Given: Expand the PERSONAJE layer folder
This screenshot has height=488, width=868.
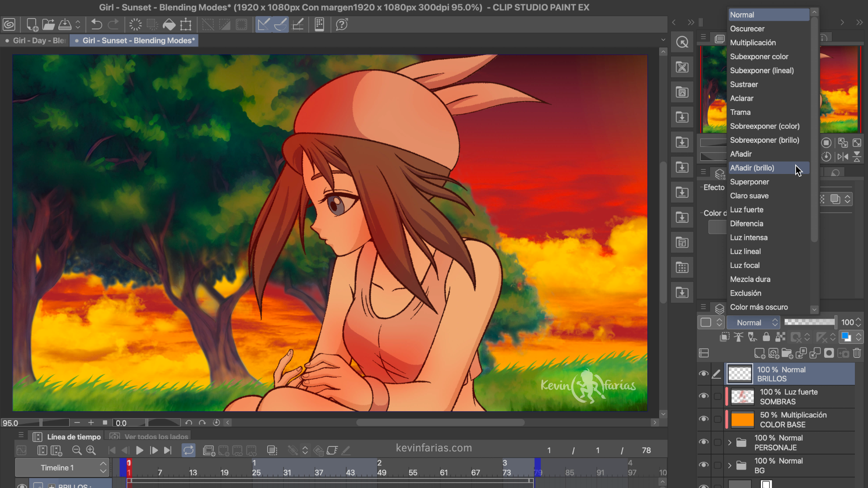Looking at the screenshot, I should click(729, 442).
